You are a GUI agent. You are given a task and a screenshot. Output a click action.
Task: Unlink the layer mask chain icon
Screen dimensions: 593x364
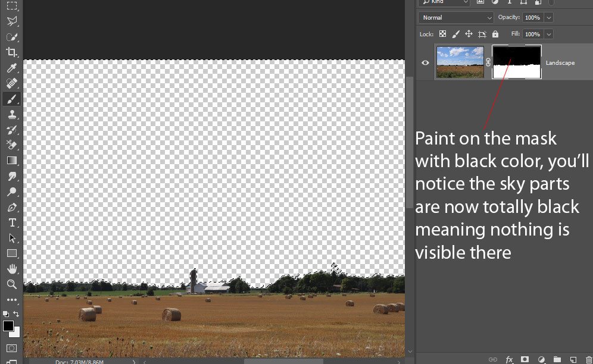(x=488, y=62)
